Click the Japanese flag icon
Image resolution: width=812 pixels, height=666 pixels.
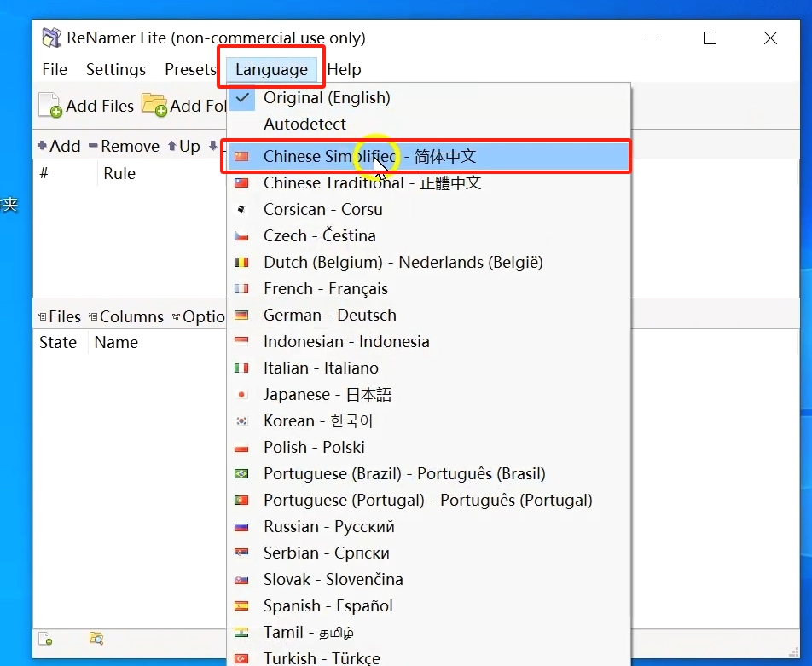241,394
